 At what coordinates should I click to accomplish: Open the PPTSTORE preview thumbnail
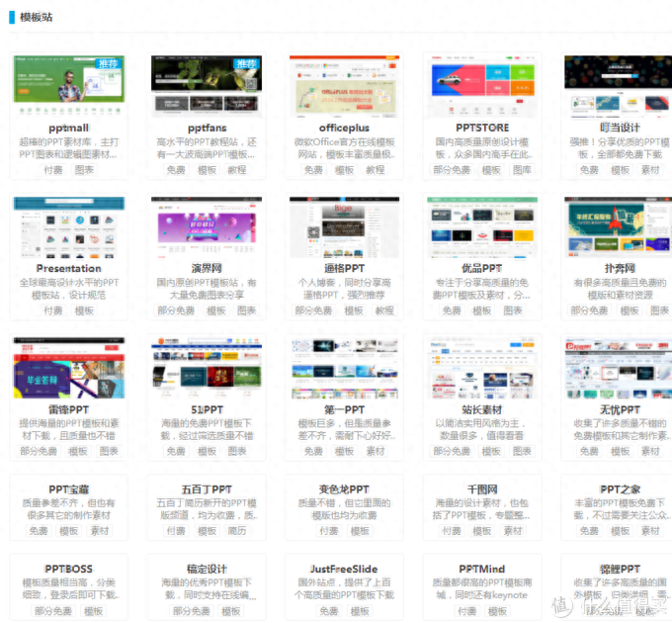tap(482, 86)
